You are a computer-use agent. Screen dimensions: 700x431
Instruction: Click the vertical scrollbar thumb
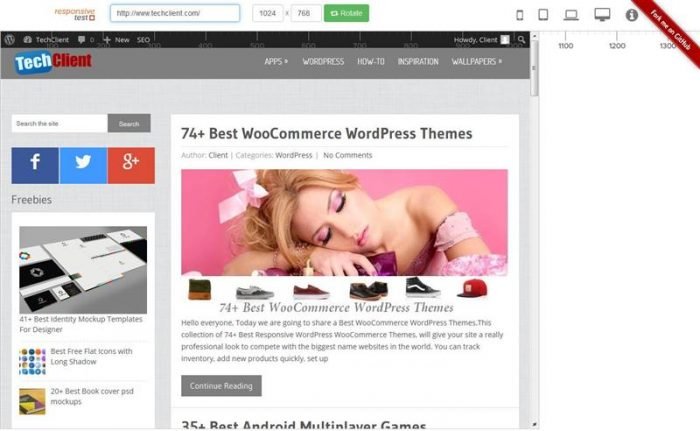tap(534, 68)
